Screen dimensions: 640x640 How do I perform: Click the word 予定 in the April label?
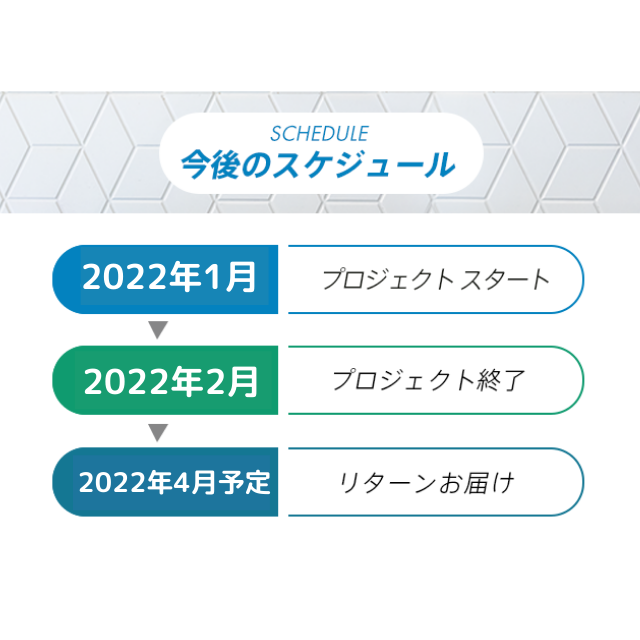click(x=248, y=483)
